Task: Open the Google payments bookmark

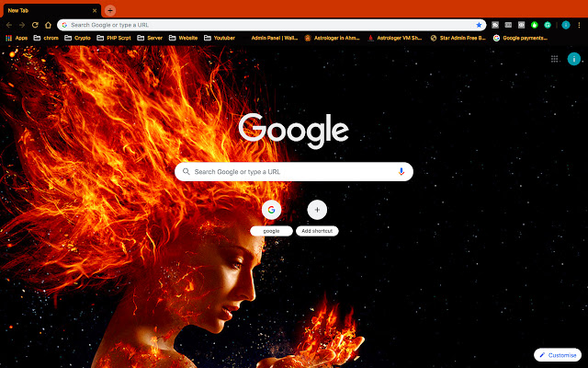Action: click(521, 38)
